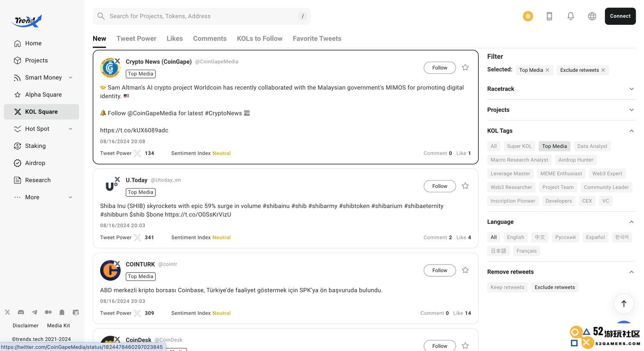This screenshot has width=644, height=351.
Task: Expand the More submenu
Action: click(x=70, y=197)
